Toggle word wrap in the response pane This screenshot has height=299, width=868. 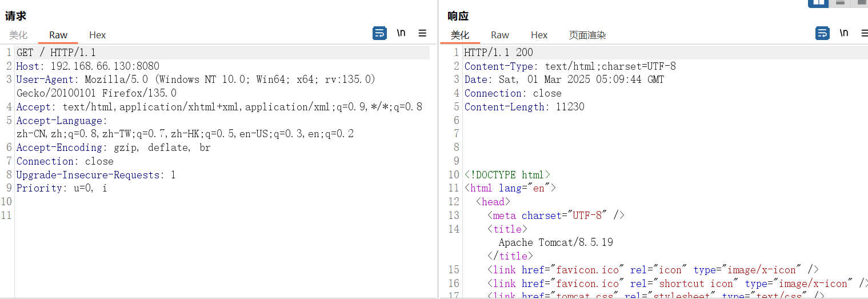coord(822,33)
